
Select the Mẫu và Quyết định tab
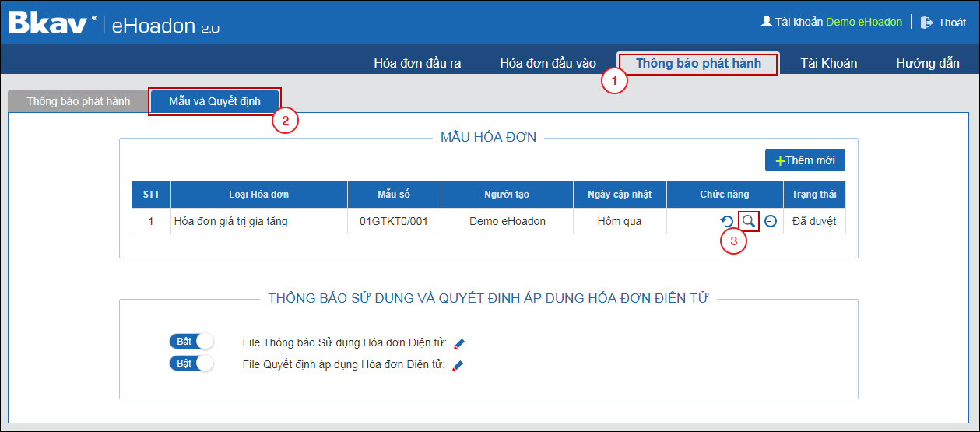click(214, 101)
